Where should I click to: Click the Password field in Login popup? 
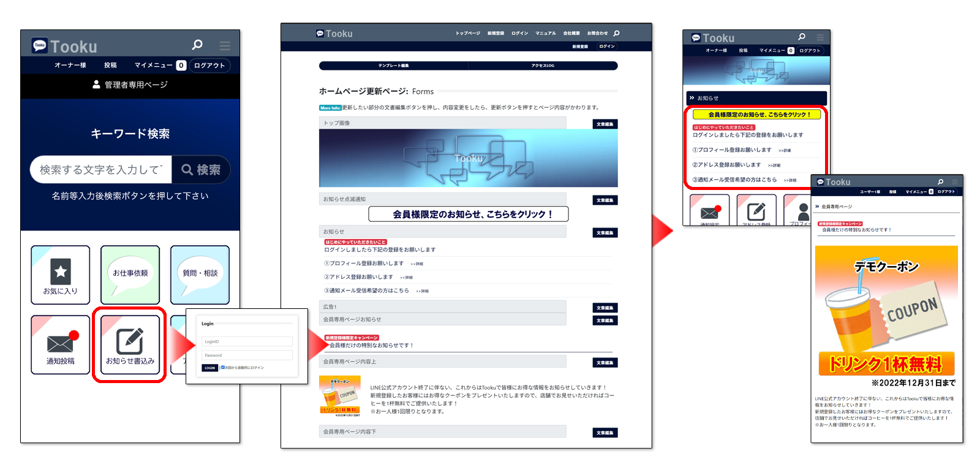click(x=247, y=355)
